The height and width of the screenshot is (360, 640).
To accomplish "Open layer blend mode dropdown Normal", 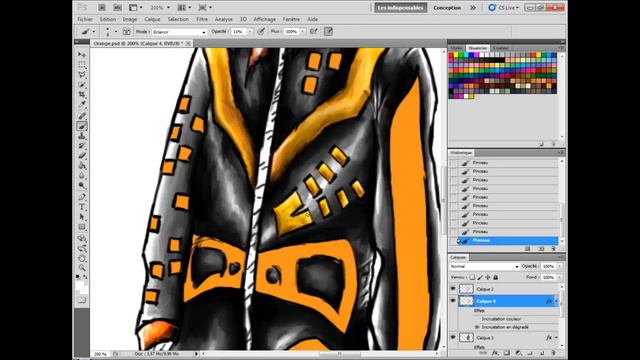I will pos(484,267).
